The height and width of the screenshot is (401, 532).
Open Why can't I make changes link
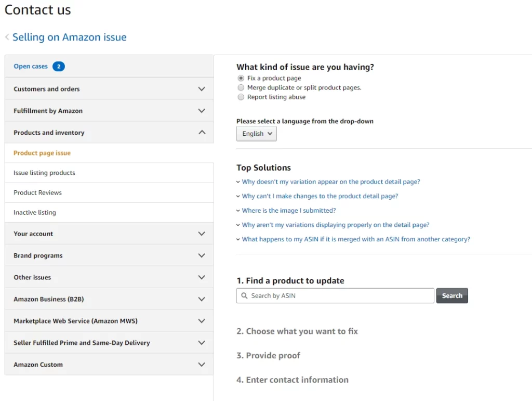[x=320, y=196]
